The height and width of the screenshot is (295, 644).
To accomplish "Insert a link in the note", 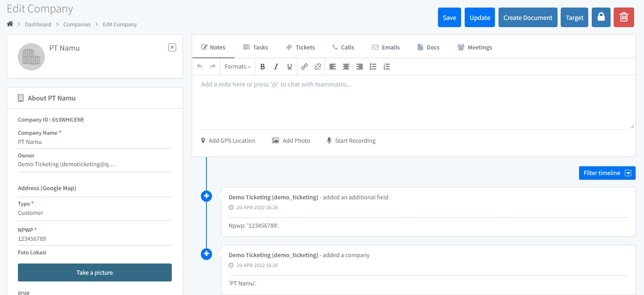I will (304, 67).
